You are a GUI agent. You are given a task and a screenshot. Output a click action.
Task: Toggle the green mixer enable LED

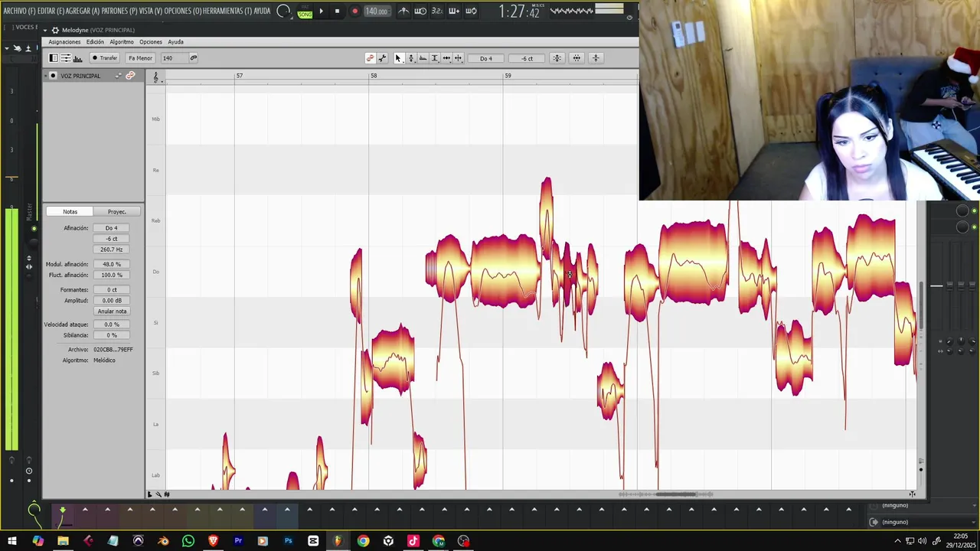click(x=34, y=229)
